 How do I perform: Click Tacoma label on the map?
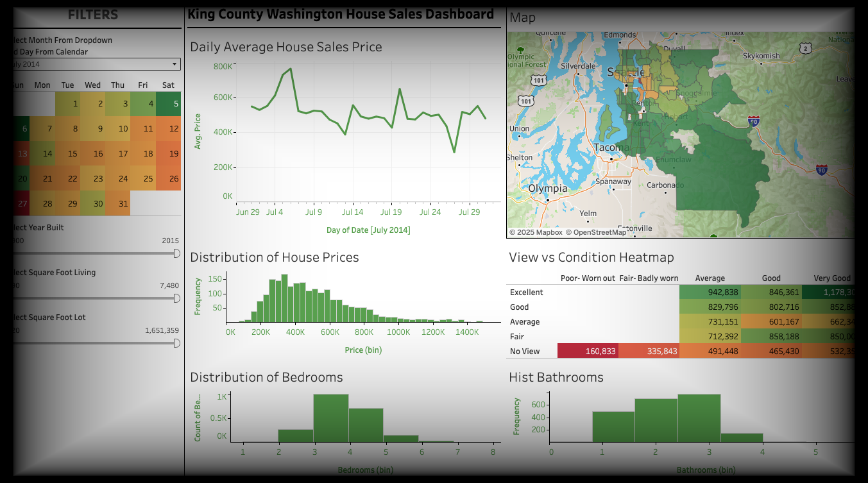[611, 148]
